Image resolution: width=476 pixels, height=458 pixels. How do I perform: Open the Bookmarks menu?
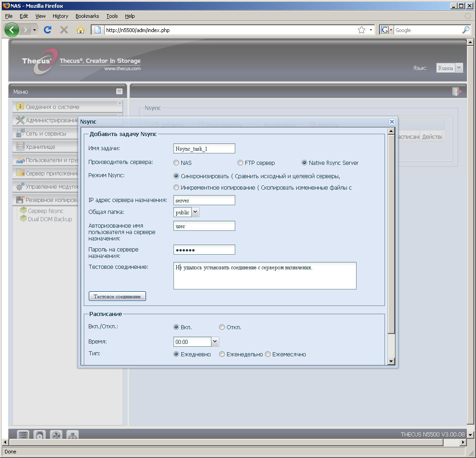click(87, 16)
